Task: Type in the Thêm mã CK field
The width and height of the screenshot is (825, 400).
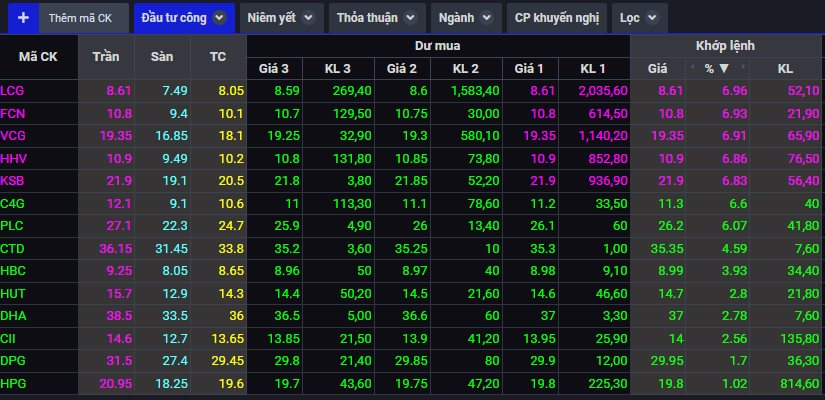Action: pos(87,18)
